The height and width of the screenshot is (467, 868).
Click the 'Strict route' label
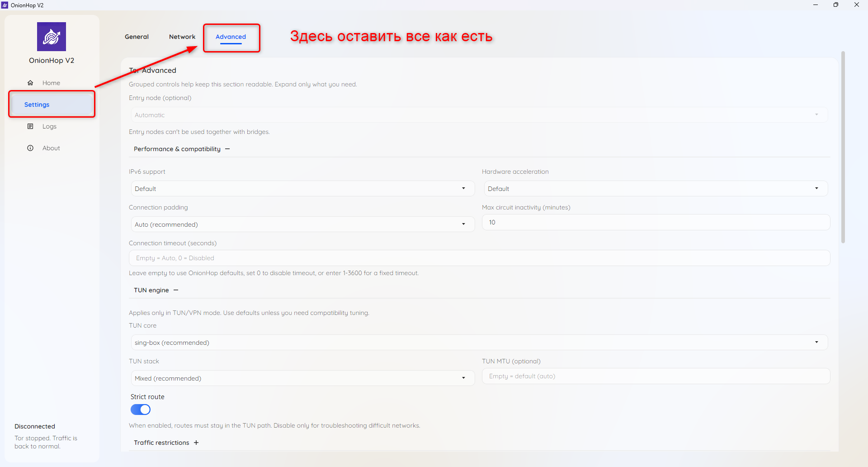147,397
